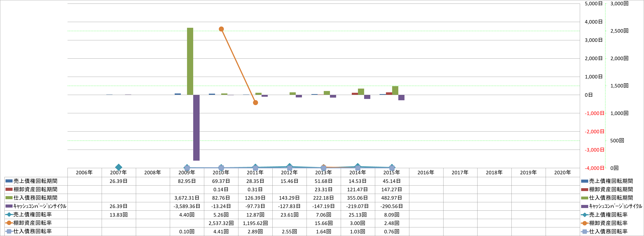Click the red -4,000日 axis label
The height and width of the screenshot is (236, 644).
(x=594, y=168)
